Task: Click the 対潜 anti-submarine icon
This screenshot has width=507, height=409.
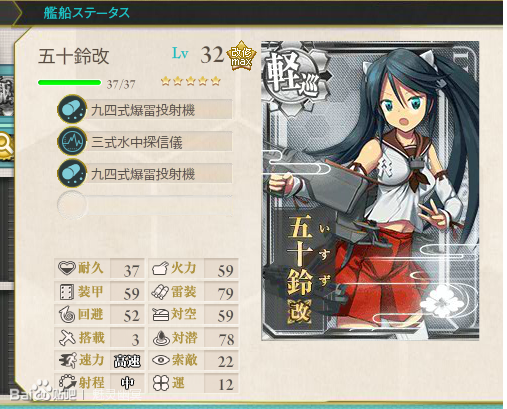Action: coord(161,338)
